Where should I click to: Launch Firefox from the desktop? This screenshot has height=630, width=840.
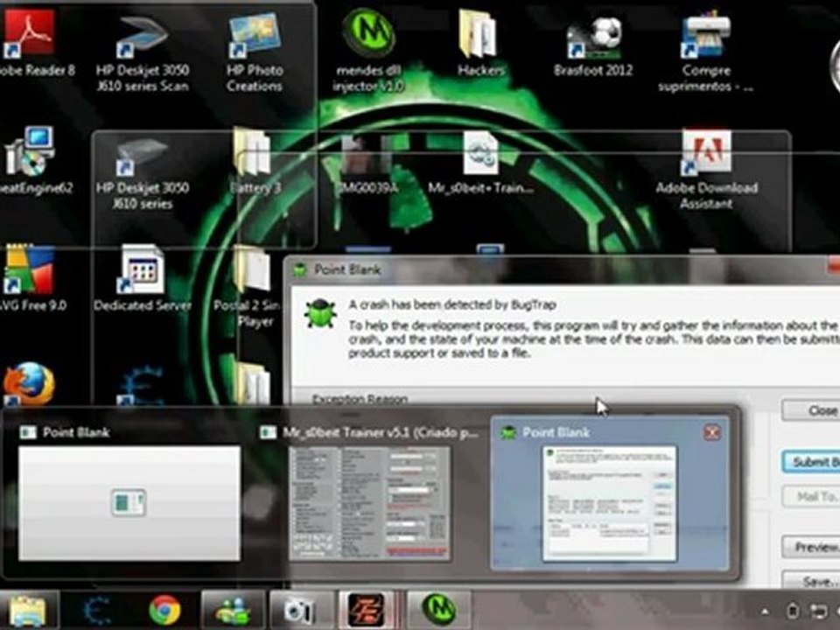click(x=30, y=383)
